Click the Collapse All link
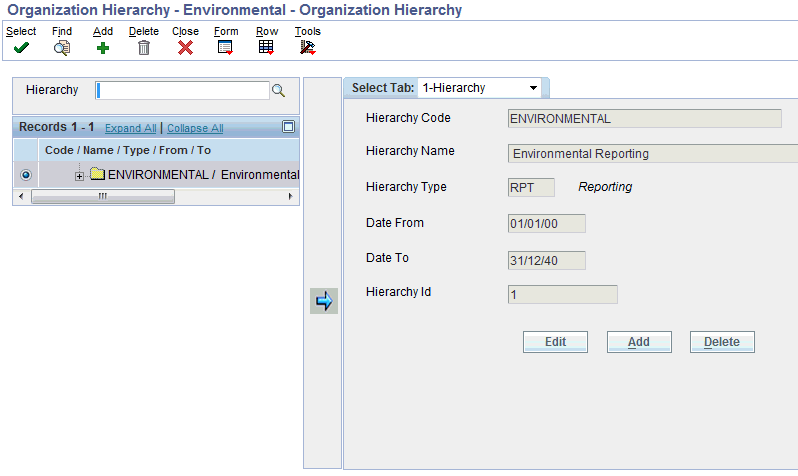This screenshot has height=476, width=798. point(195,128)
